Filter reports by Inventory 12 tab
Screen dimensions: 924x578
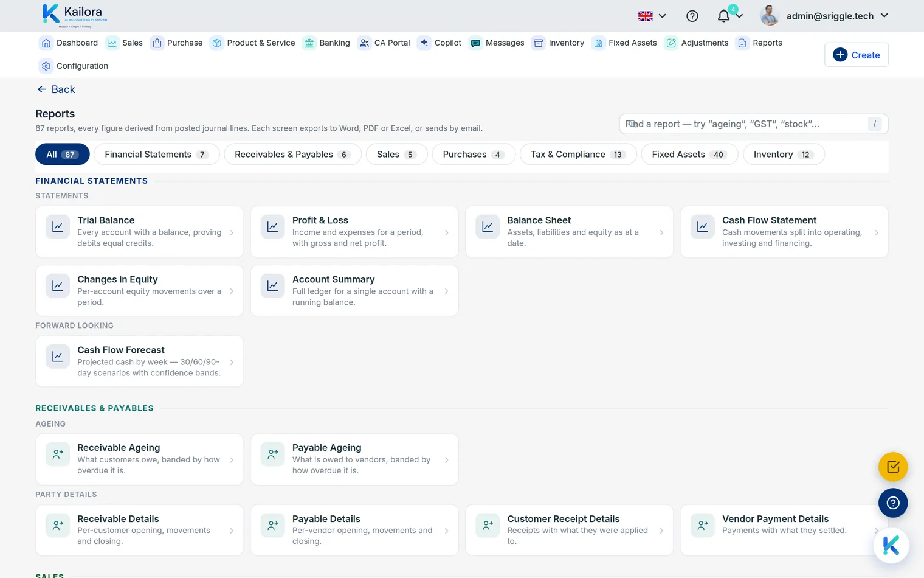[x=784, y=155]
